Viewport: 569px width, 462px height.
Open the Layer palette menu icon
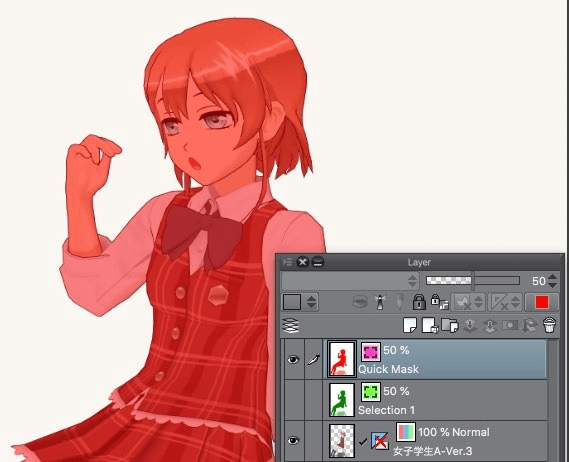287,262
